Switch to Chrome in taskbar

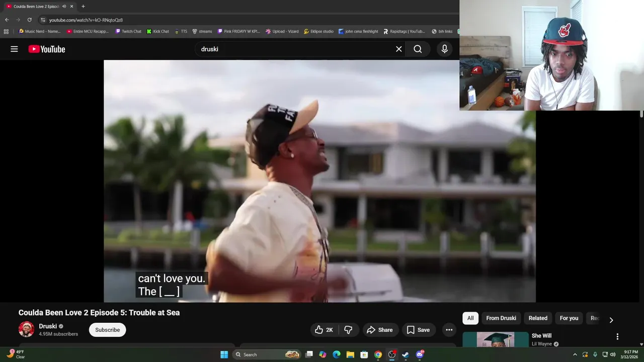coord(378,354)
